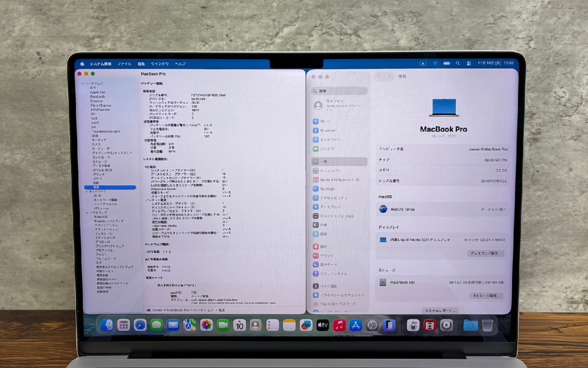Open Launchpad apps grid in the Dock
Image resolution: width=588 pixels, height=368 pixels.
click(x=123, y=325)
